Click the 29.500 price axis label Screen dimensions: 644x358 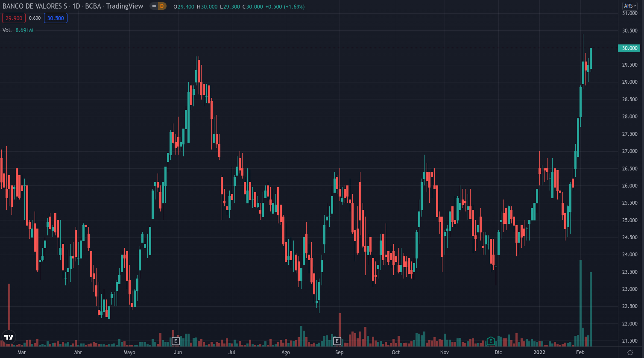click(x=630, y=65)
